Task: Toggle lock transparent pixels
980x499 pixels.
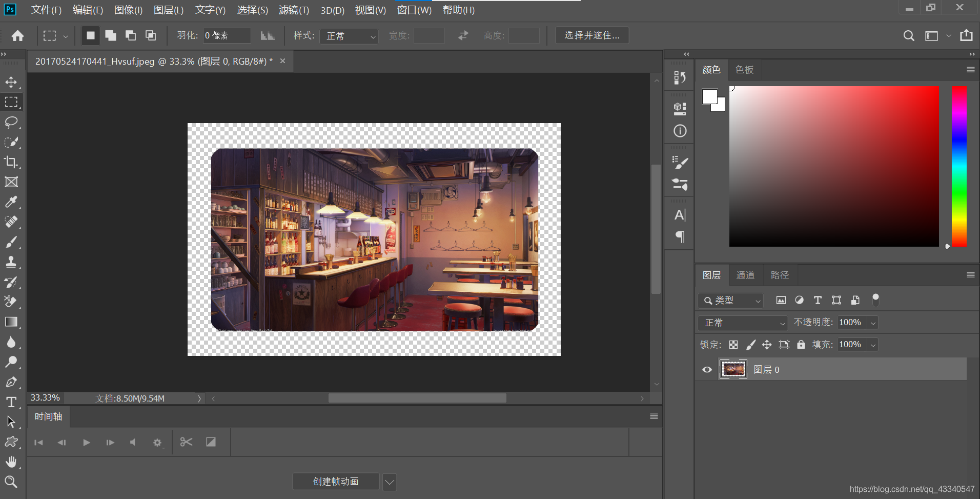Action: click(x=733, y=345)
